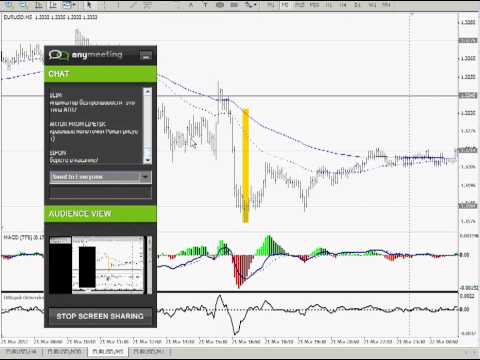Switch to MN timeframe button
480x360 pixels.
387,5
